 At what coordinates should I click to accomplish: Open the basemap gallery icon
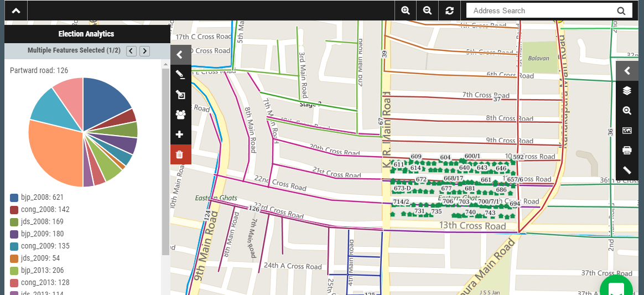[627, 131]
